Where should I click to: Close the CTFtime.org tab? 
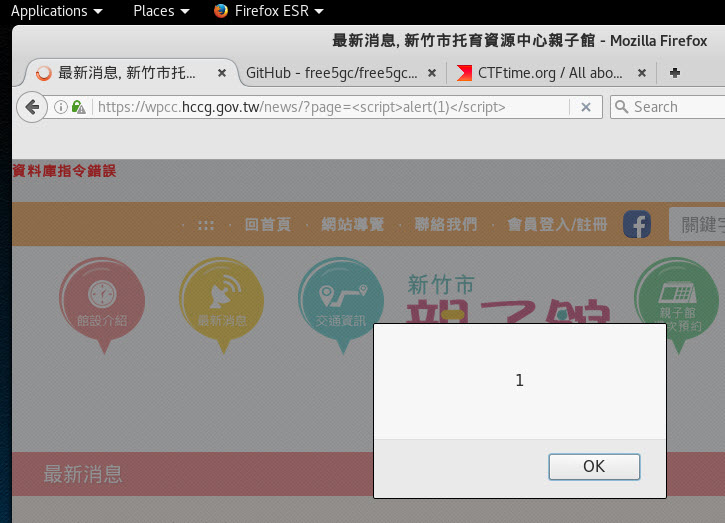(x=642, y=73)
